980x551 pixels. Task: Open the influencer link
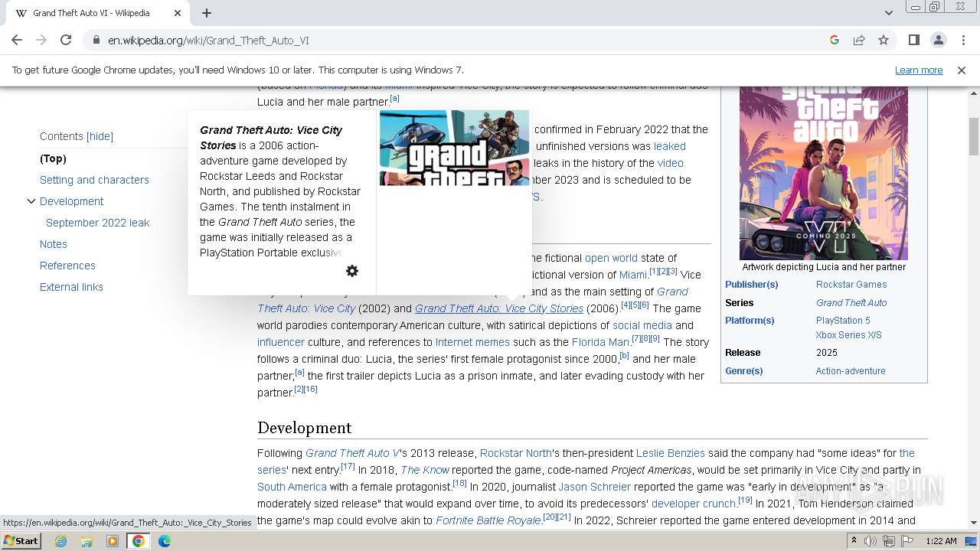point(281,342)
